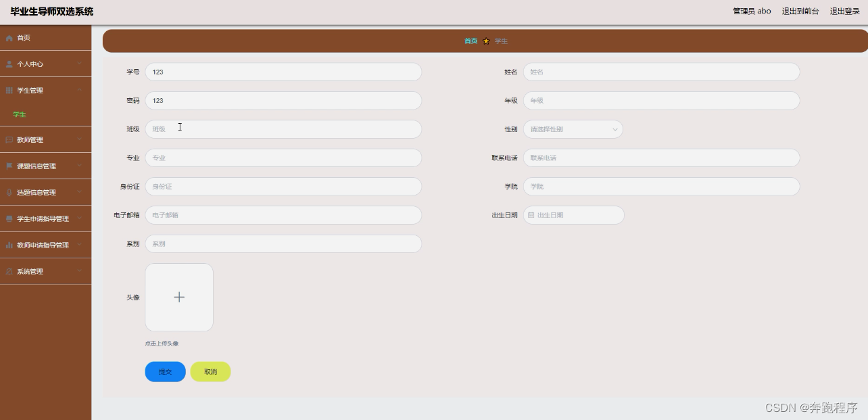Select the 学生 submenu item
868x420 pixels.
coord(45,115)
